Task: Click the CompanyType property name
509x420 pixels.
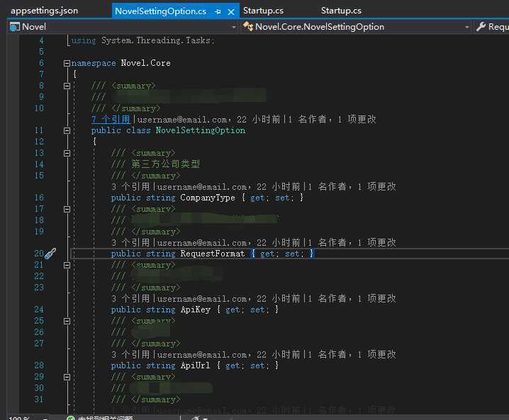Action: [x=208, y=198]
